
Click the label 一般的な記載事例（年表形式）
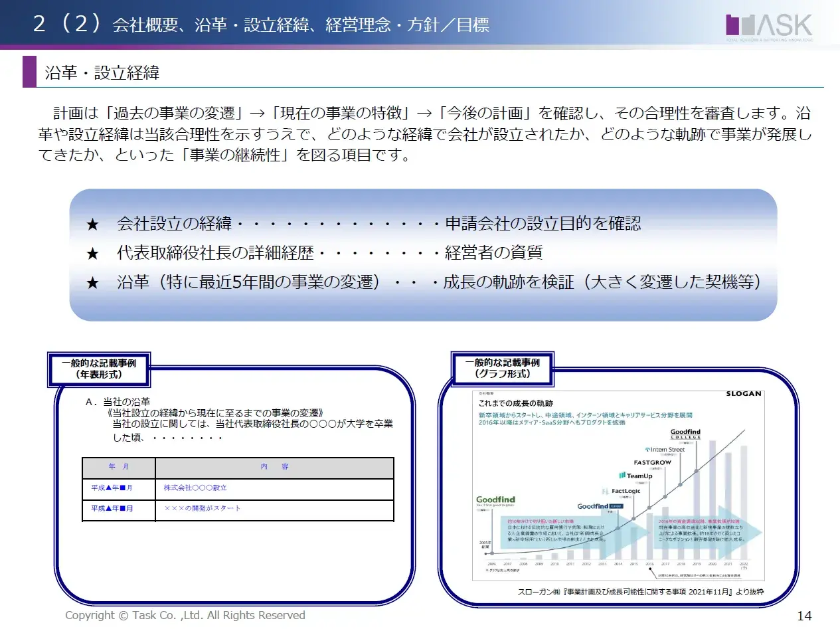(x=98, y=369)
